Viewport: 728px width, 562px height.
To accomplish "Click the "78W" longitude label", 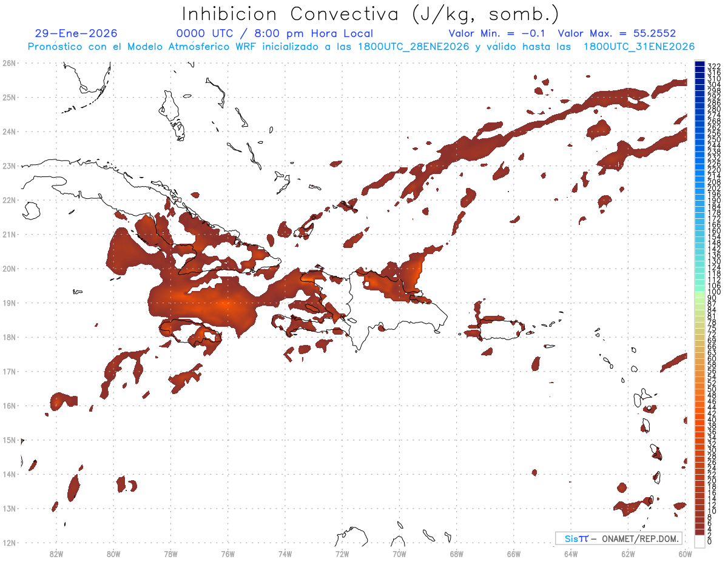I will pos(170,554).
